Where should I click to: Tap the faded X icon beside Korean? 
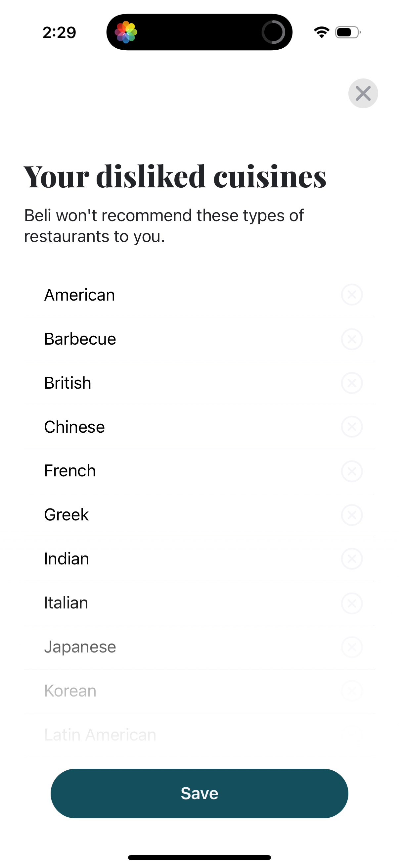click(x=352, y=691)
